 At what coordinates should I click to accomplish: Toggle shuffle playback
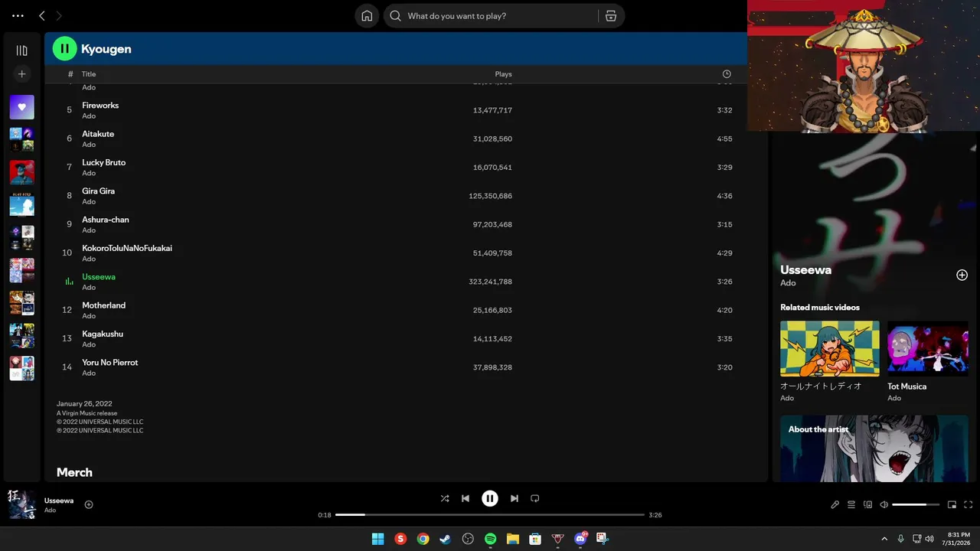coord(445,498)
